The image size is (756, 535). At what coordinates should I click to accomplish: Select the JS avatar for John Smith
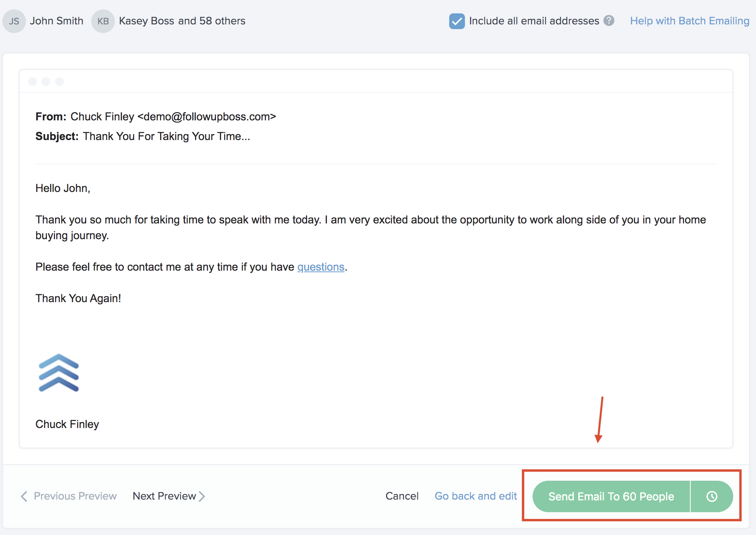pos(14,21)
